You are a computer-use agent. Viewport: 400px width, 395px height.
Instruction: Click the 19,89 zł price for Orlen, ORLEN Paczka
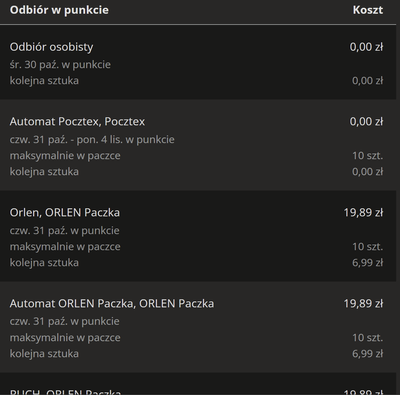(x=363, y=213)
